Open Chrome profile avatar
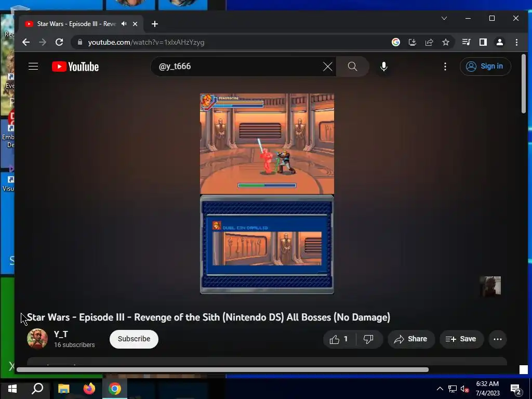Viewport: 532px width, 399px height. pos(499,42)
